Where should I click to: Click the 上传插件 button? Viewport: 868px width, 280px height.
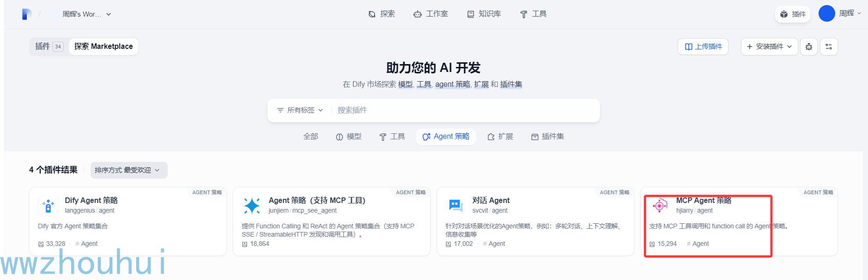pos(703,47)
